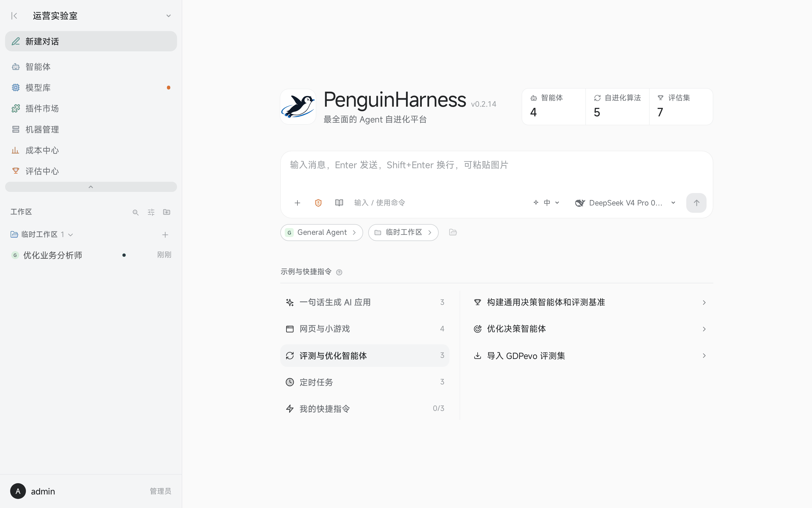Screen dimensions: 812x508
Task: Collapse the sidebar with the arrow icon
Action: tap(14, 16)
